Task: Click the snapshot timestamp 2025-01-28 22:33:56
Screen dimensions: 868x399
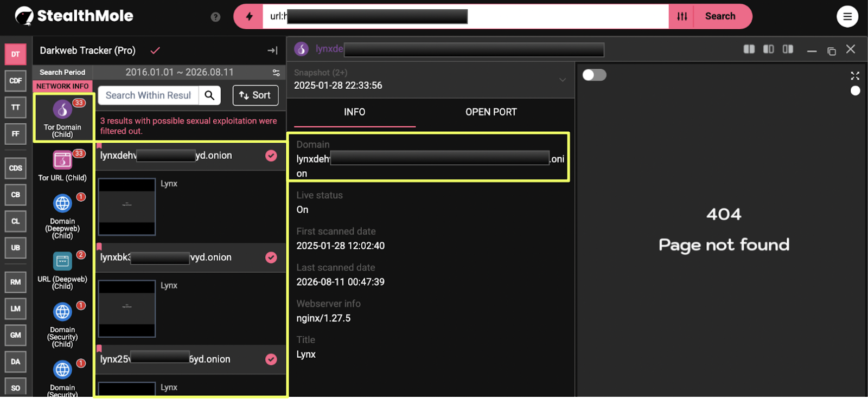Action: 338,86
